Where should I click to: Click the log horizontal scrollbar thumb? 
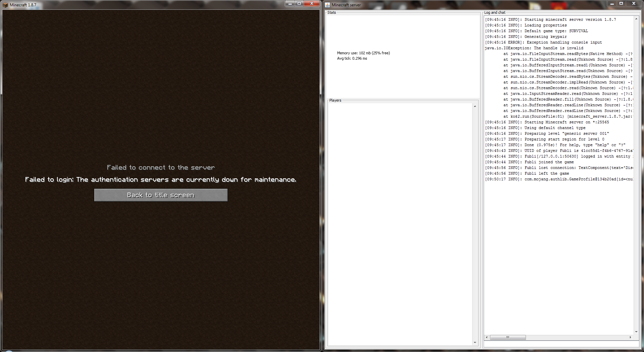pos(508,337)
